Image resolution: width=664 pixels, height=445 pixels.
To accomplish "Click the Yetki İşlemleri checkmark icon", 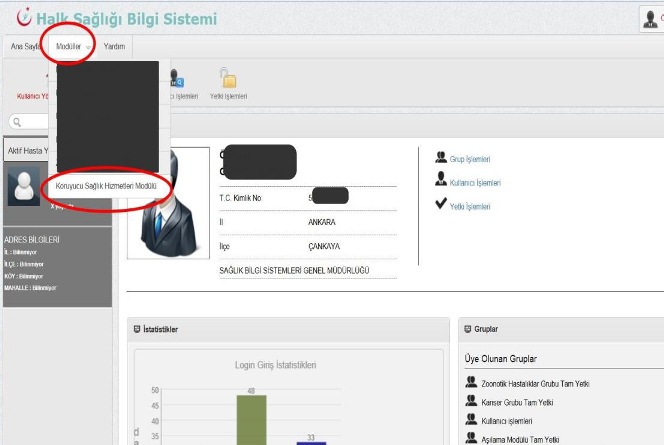I will coord(441,205).
